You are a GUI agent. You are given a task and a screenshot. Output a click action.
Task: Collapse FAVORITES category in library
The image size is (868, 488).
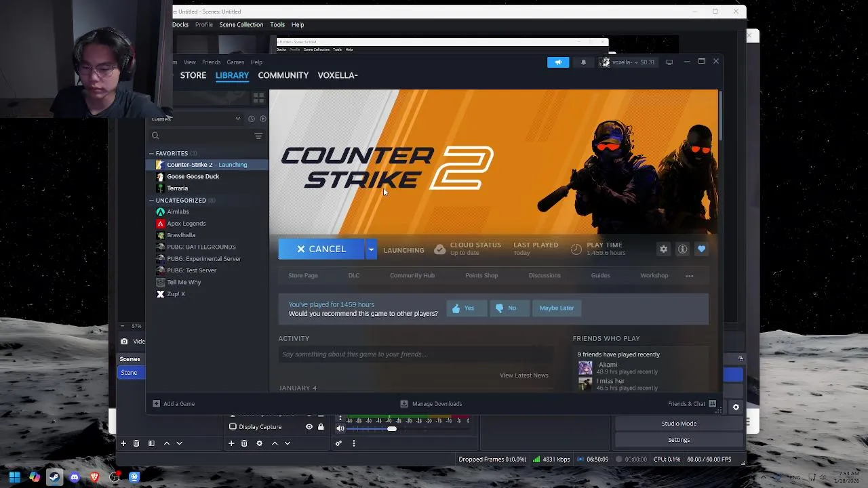[152, 154]
